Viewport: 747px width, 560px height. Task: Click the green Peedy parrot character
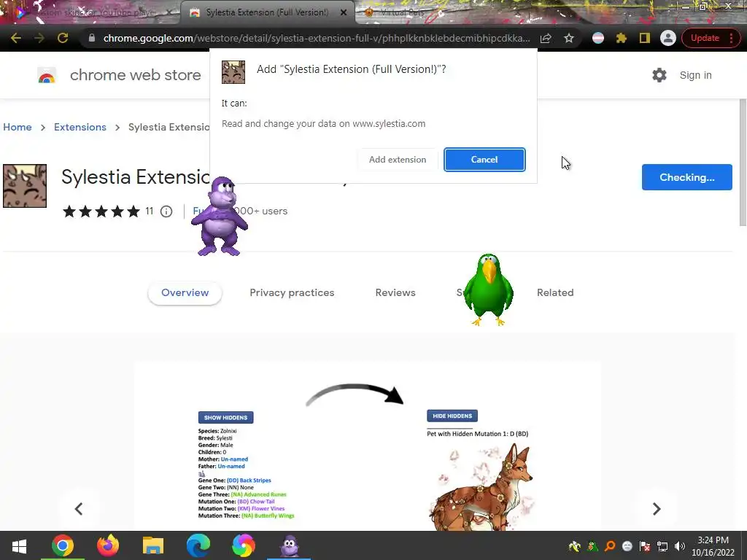488,289
